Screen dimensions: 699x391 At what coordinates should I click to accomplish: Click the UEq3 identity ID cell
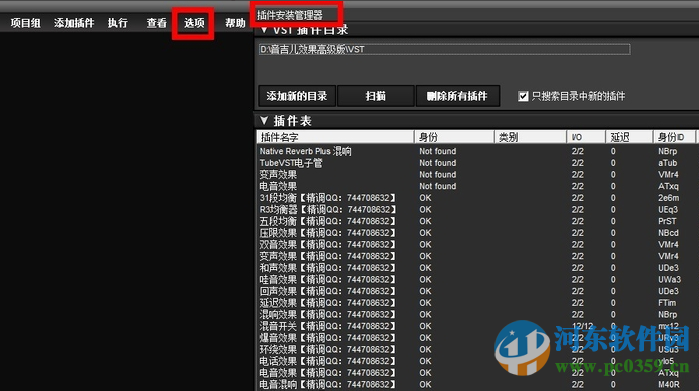coord(668,209)
